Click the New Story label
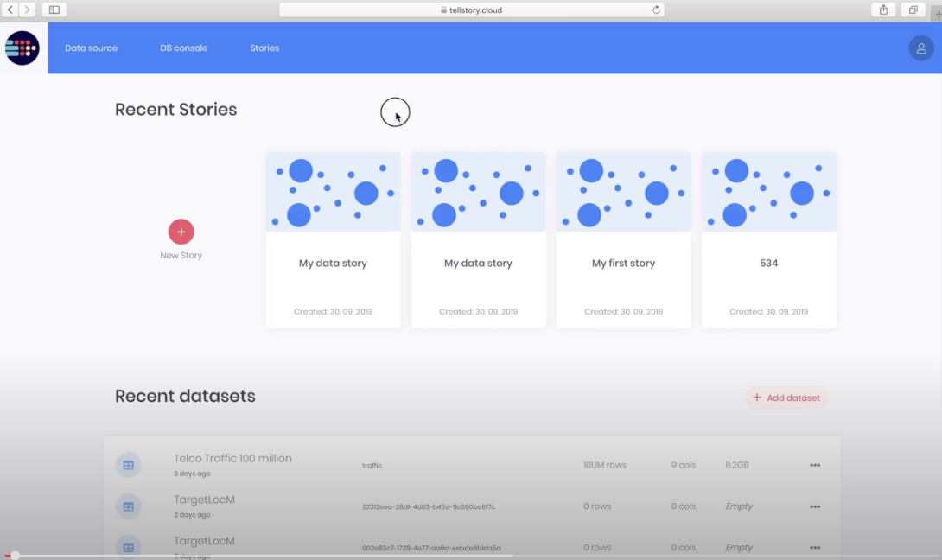The height and width of the screenshot is (560, 942). pyautogui.click(x=181, y=255)
